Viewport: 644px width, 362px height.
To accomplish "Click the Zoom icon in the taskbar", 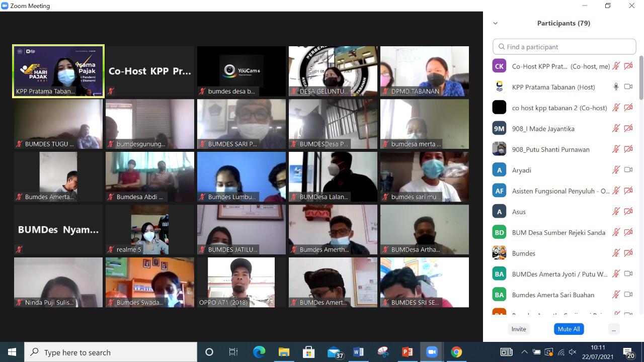I will 432,352.
